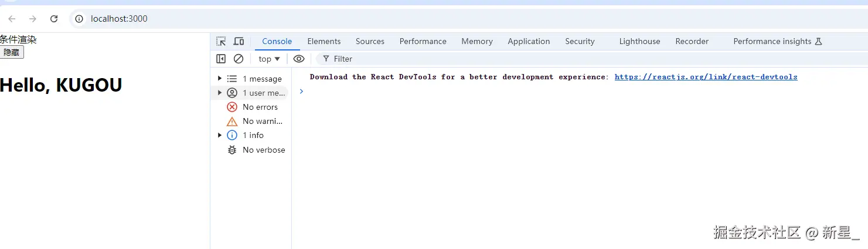Activate the inspect element picker icon
Image resolution: width=868 pixels, height=249 pixels.
pos(221,41)
